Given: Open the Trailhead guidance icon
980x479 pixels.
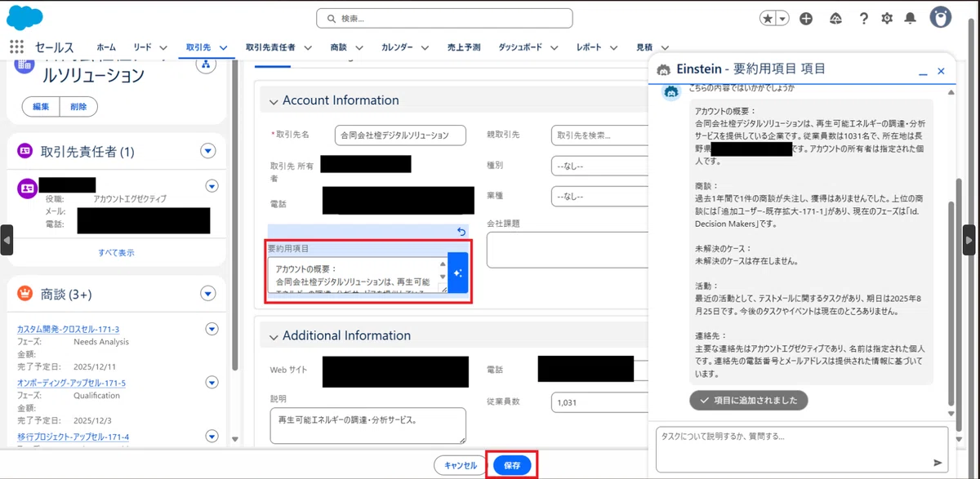Looking at the screenshot, I should click(x=835, y=18).
